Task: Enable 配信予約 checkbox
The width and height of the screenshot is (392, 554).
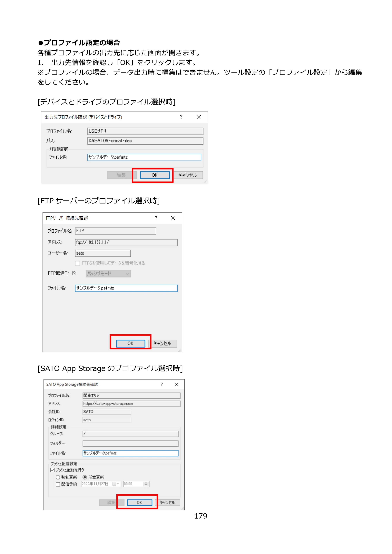Action: pos(58,484)
